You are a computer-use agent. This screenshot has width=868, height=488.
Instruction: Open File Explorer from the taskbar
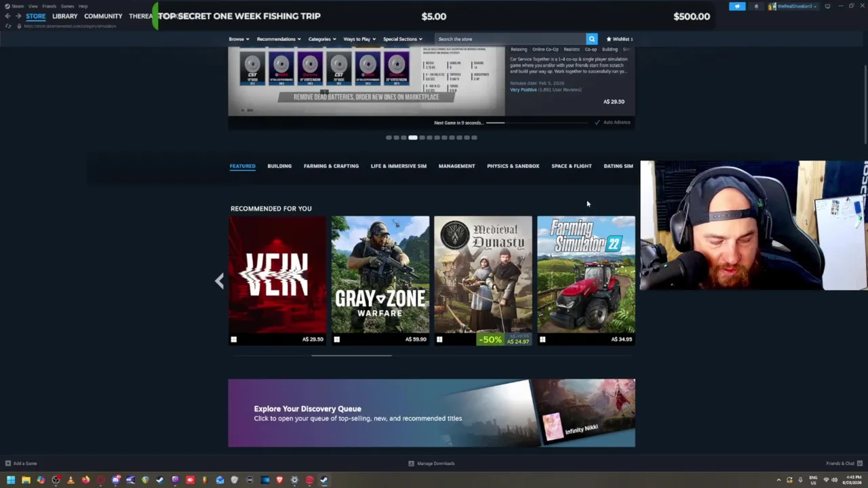(26, 480)
